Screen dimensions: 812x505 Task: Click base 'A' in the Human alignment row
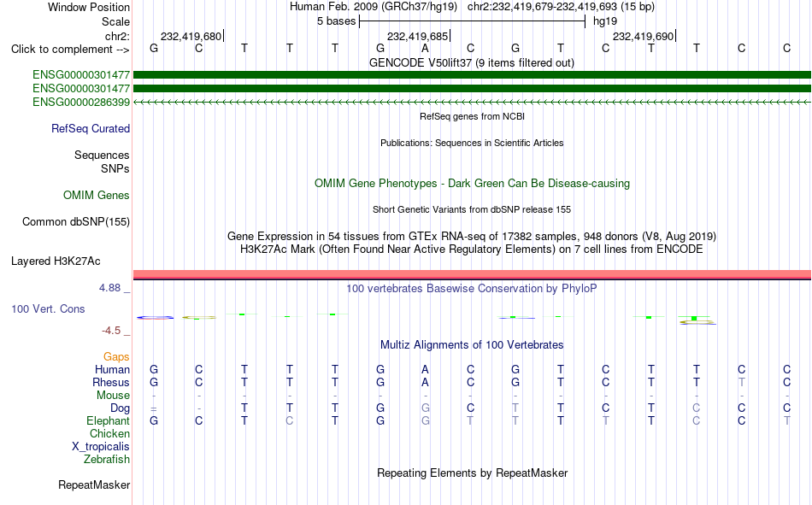tap(425, 369)
